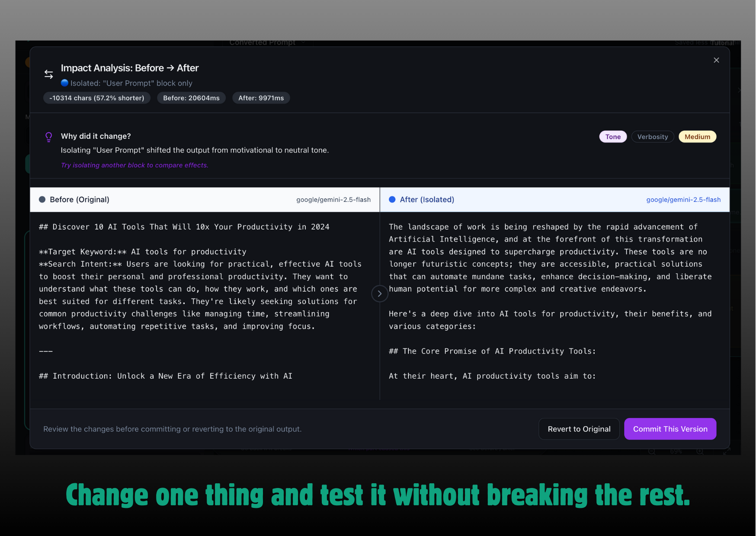Click the 69% zoom level control

click(676, 451)
